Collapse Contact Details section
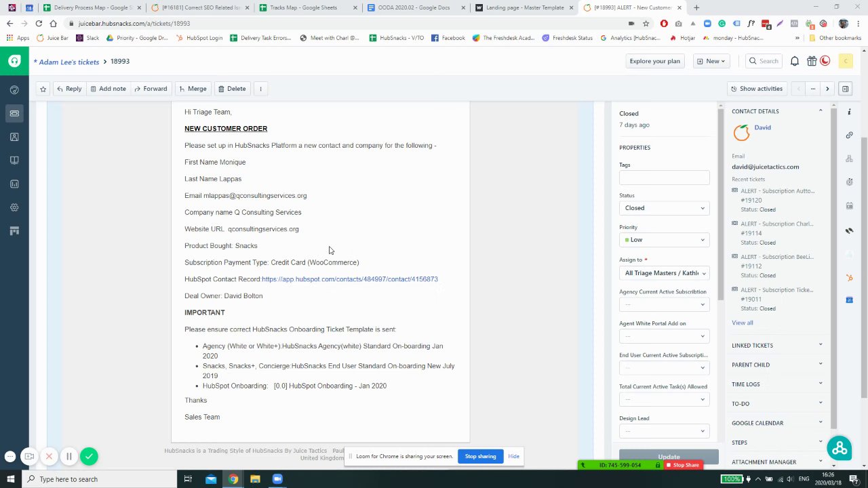868x488 pixels. [821, 111]
